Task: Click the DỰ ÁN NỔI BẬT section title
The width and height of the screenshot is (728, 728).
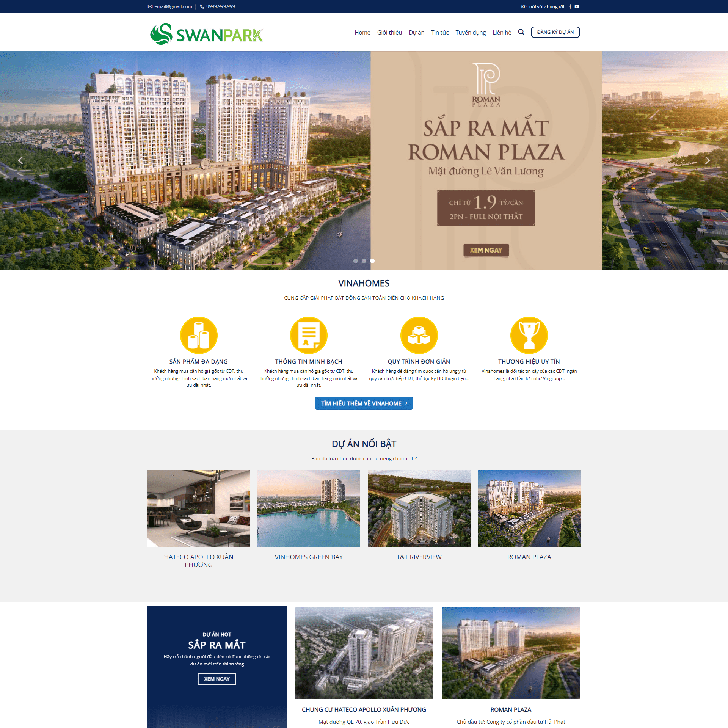Action: coord(364,444)
